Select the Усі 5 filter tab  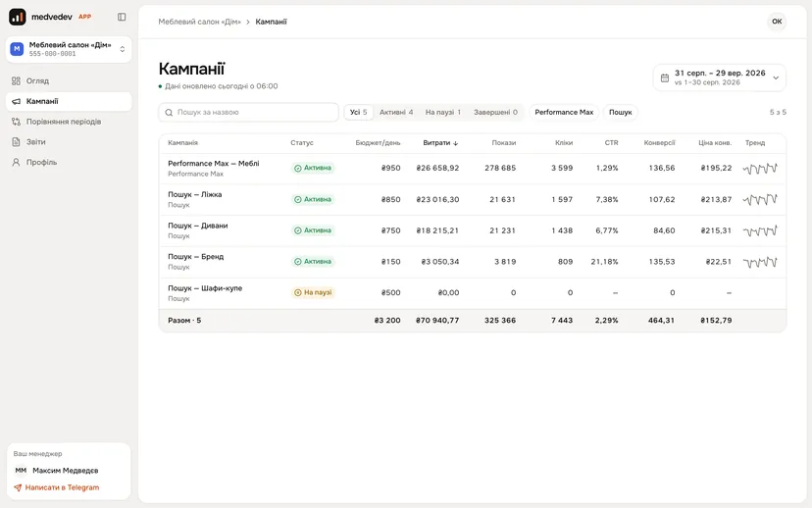[x=358, y=113]
